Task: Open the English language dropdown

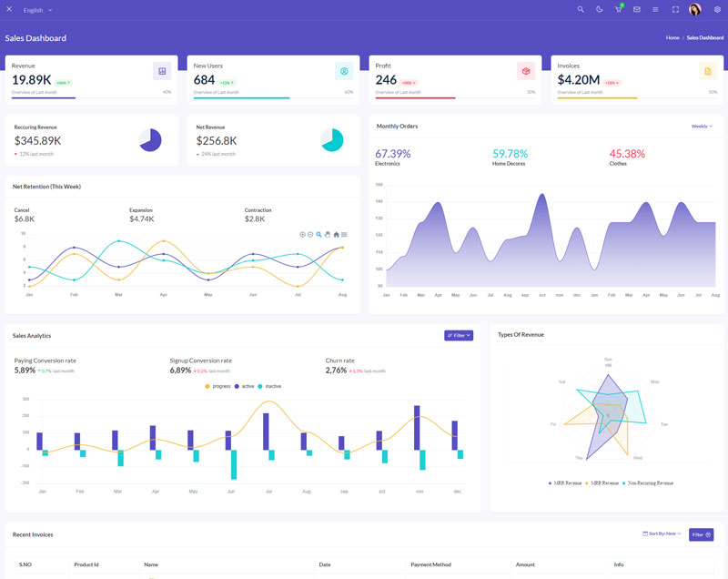Action: tap(37, 10)
